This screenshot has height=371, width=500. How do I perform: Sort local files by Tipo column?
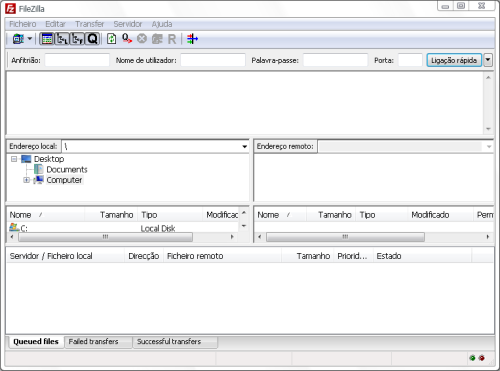pos(170,215)
